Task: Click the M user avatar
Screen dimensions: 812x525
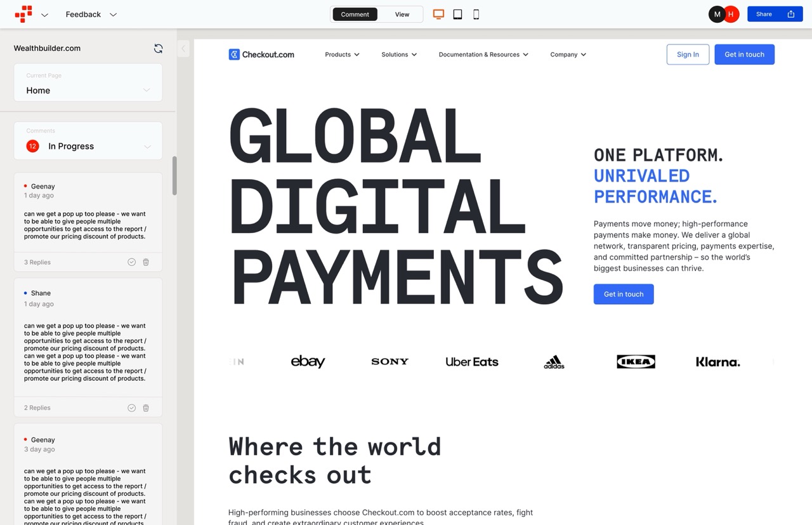Action: point(717,14)
